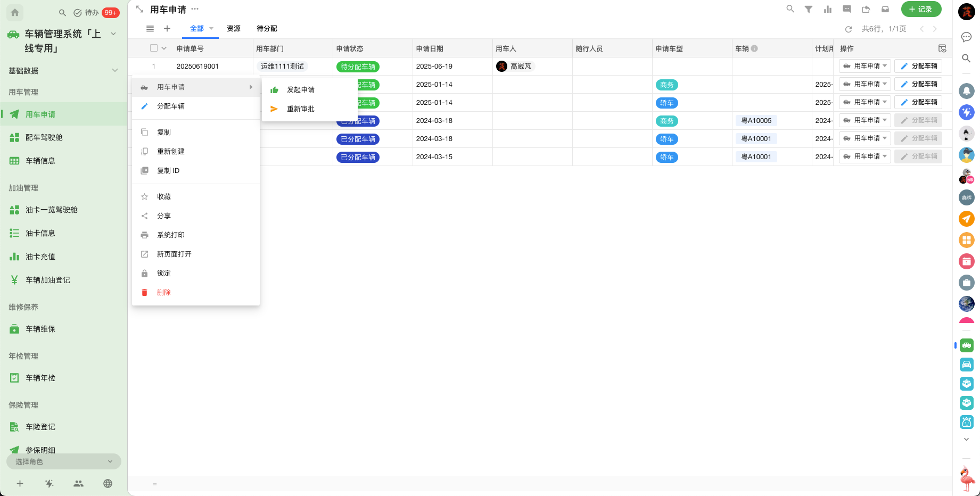Switch to the 资源 view tab

point(234,29)
